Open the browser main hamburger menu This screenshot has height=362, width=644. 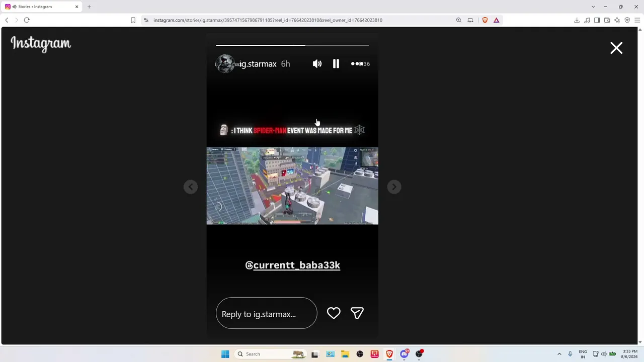pos(637,20)
